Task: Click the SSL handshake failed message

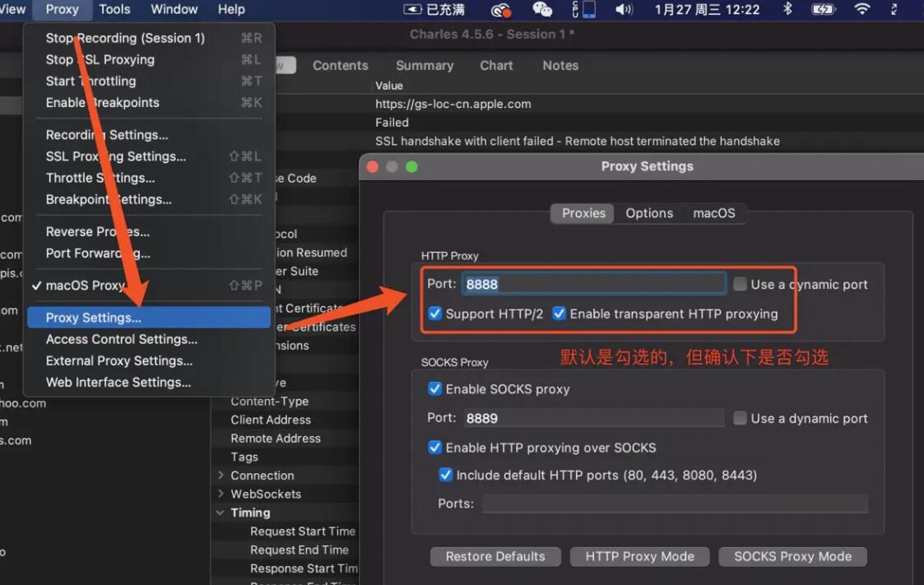Action: (x=577, y=142)
